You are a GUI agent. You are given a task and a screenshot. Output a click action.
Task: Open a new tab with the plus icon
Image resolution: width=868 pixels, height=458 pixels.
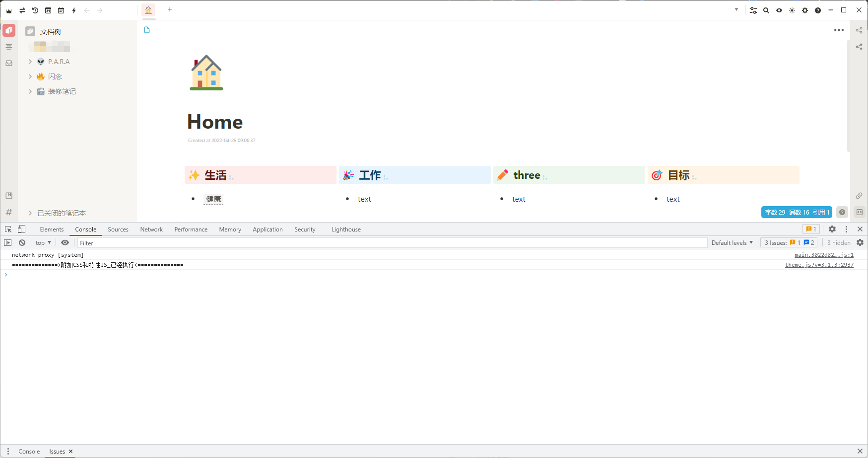pyautogui.click(x=170, y=9)
